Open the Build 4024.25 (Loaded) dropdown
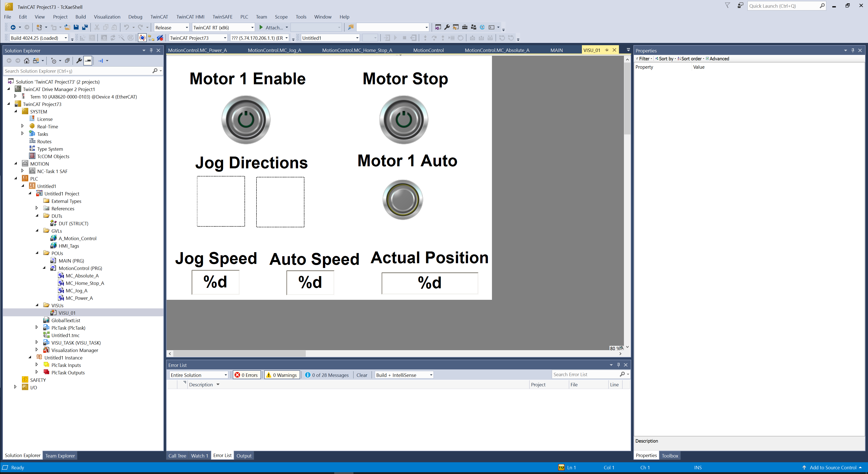 (39, 38)
